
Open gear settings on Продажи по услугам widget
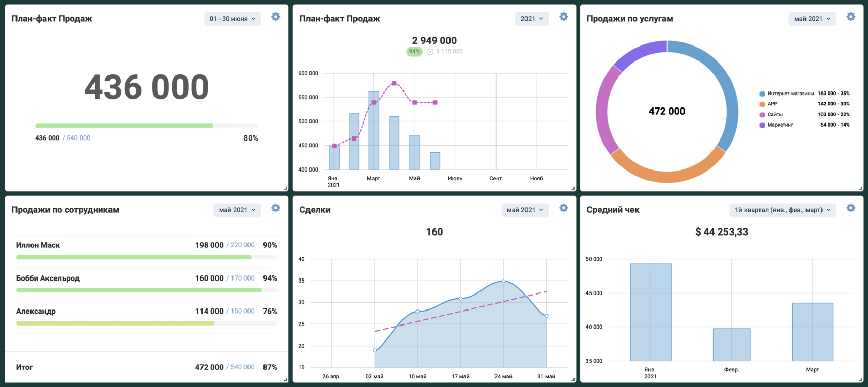pos(851,17)
